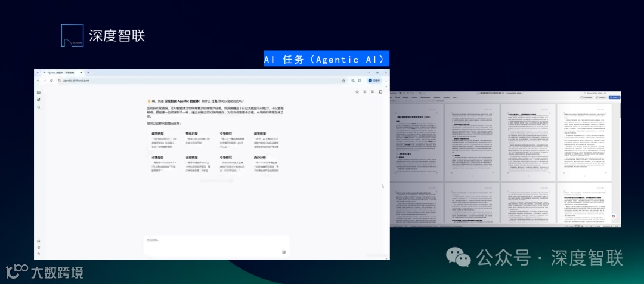Image resolution: width=644 pixels, height=284 pixels.
Task: Open the Design tab in Word
Action: click(405, 97)
